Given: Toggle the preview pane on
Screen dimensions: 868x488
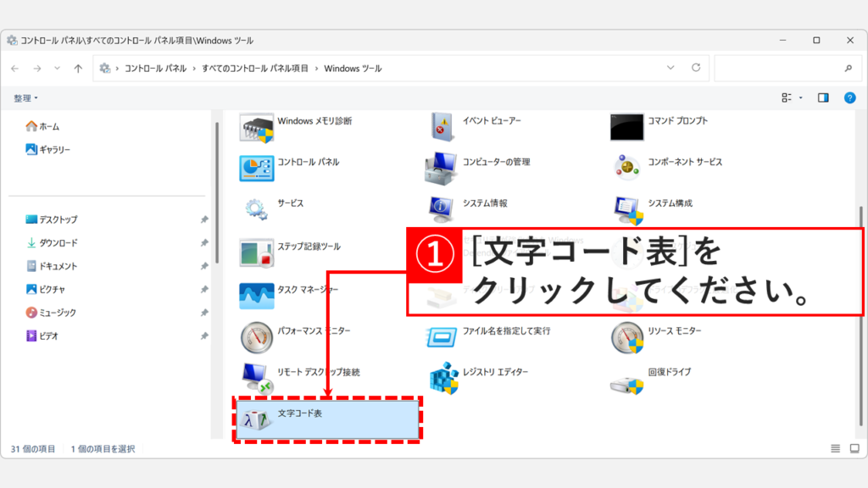Looking at the screenshot, I should [822, 97].
